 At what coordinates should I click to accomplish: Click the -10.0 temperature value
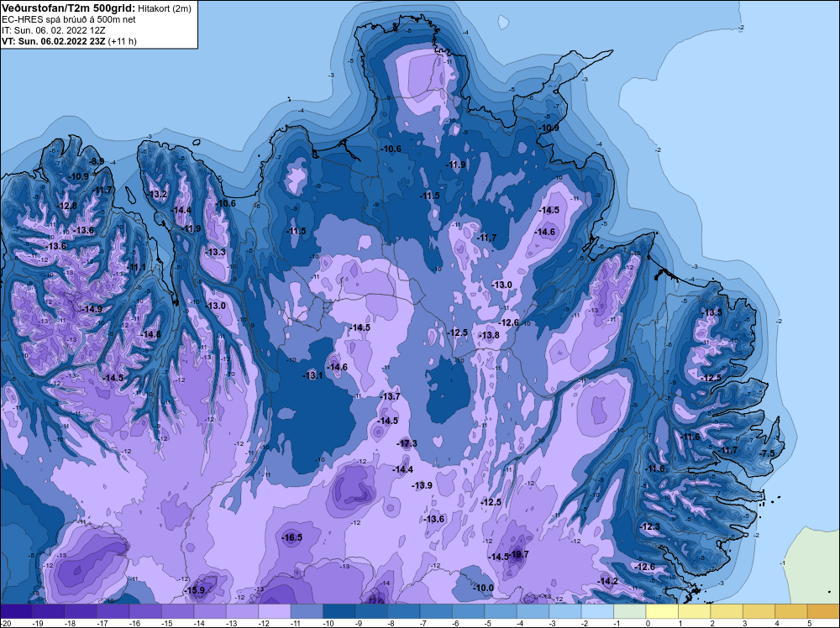[x=483, y=588]
